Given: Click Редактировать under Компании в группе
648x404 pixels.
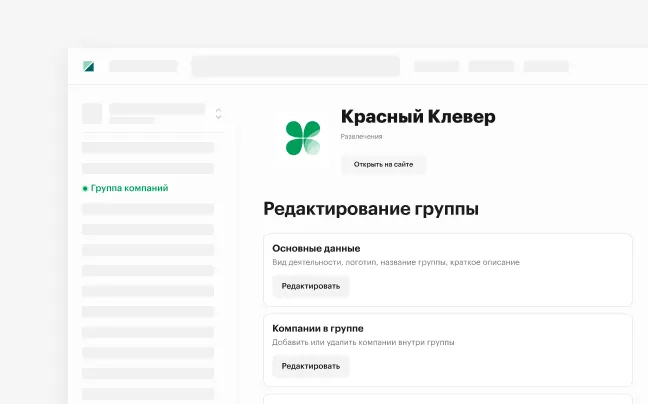Looking at the screenshot, I should coord(310,366).
